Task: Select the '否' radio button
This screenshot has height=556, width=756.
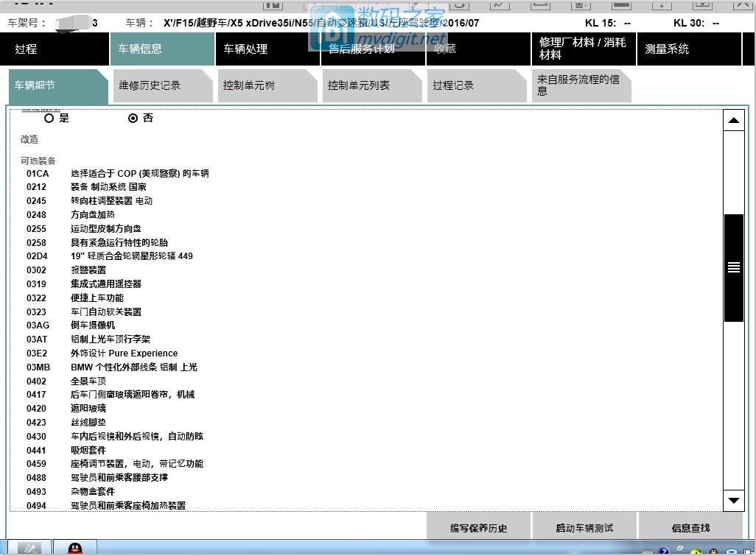Action: (133, 118)
